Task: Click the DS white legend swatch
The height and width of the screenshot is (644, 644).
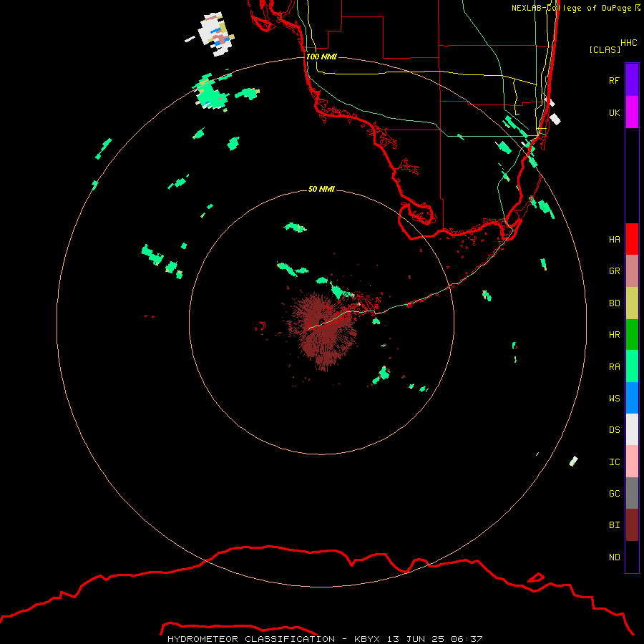Action: (x=632, y=429)
